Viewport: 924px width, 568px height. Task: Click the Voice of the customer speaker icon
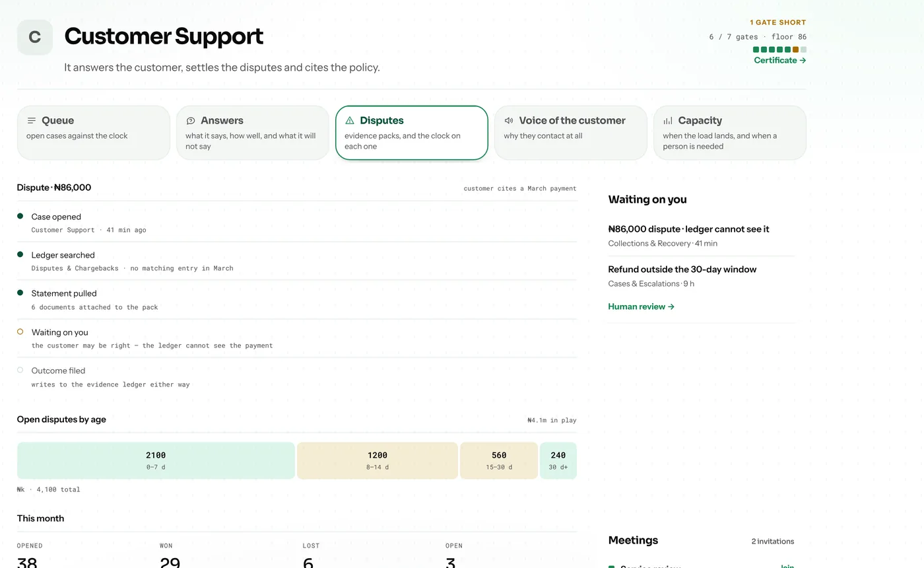[x=508, y=121]
